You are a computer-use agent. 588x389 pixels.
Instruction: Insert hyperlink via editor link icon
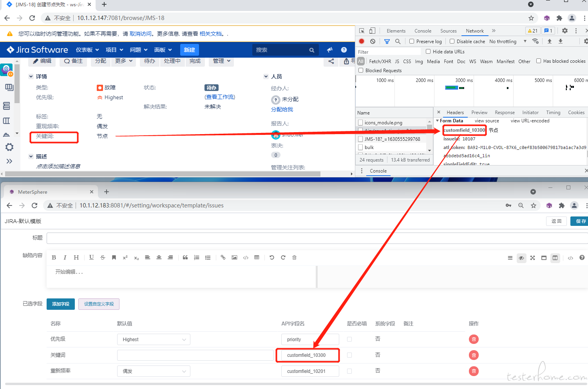click(x=223, y=258)
